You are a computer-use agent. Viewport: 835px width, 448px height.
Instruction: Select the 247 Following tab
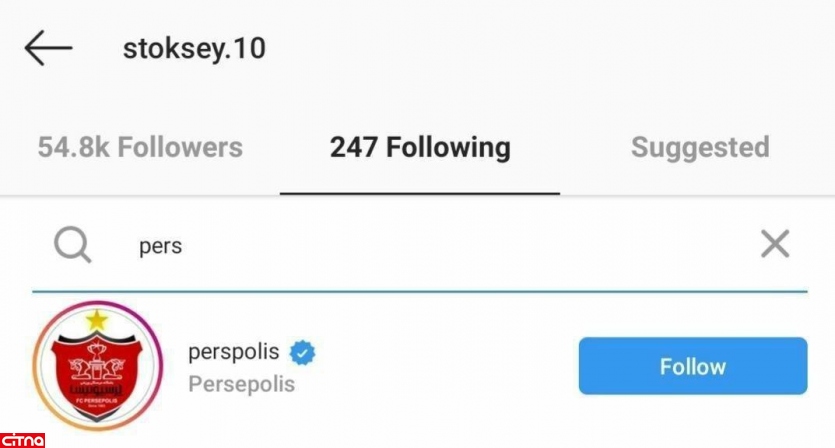pos(420,148)
